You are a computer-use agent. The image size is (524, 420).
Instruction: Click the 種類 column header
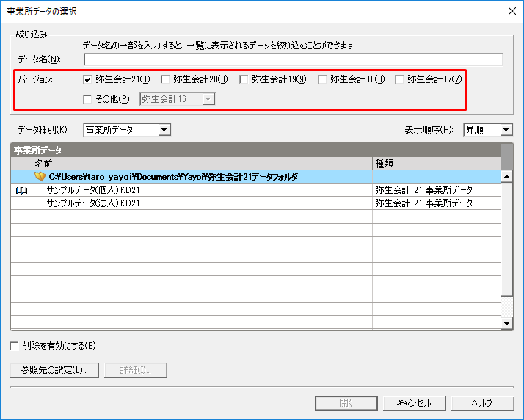click(436, 163)
